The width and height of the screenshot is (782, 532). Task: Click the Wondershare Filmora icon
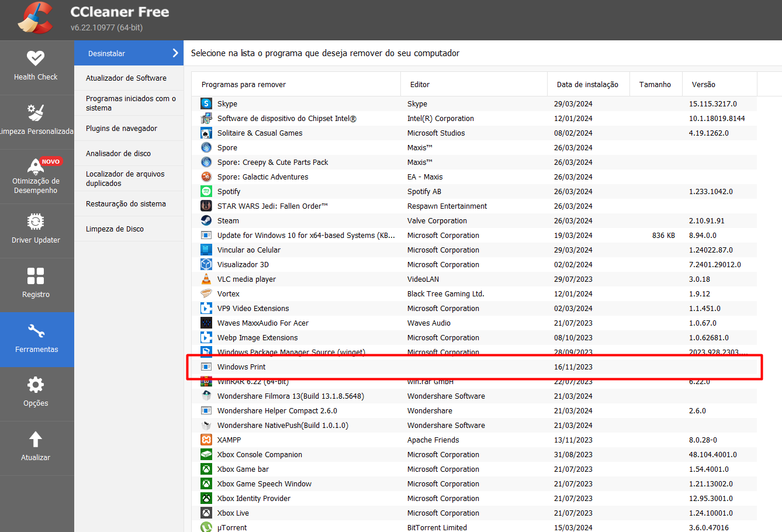[x=206, y=396]
